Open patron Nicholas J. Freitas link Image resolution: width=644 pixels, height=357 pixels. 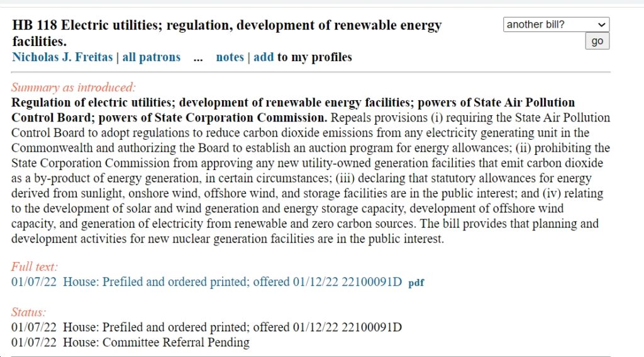click(62, 57)
